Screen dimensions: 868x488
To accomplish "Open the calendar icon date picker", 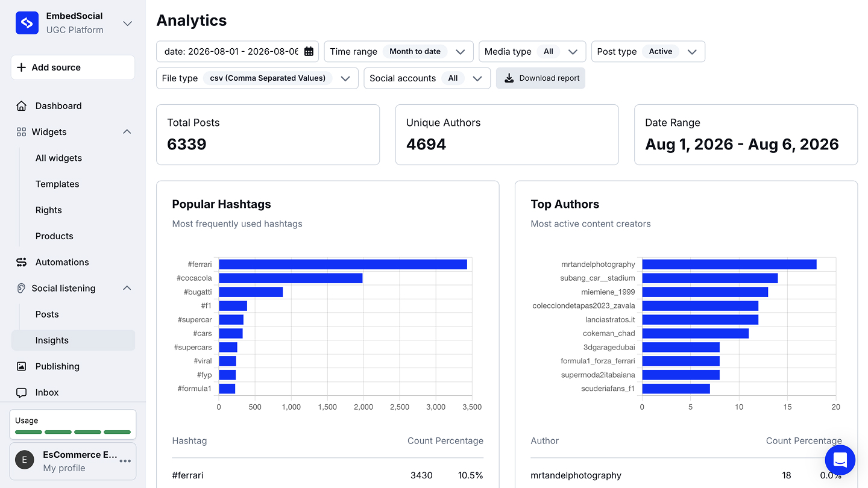I will [309, 52].
